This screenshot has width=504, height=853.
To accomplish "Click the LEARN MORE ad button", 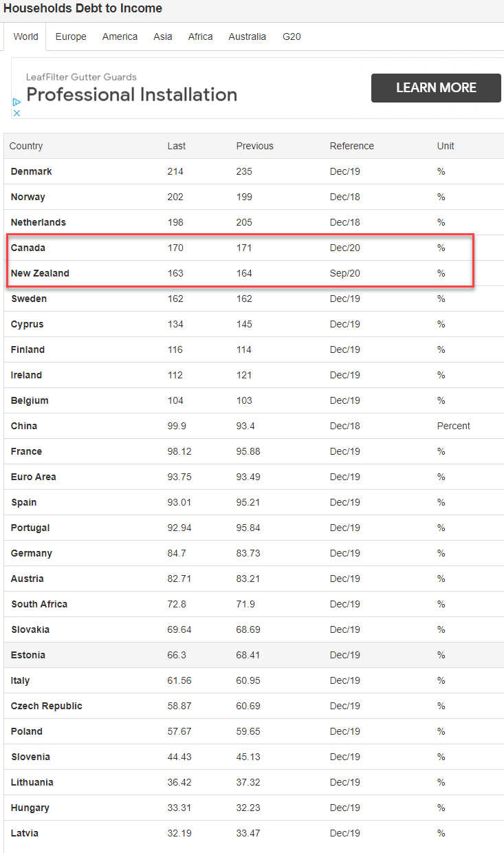I will (436, 88).
